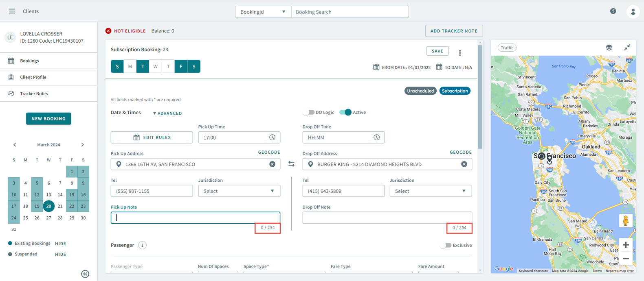Open the three-dot more options menu
644x281 pixels.
pos(460,53)
